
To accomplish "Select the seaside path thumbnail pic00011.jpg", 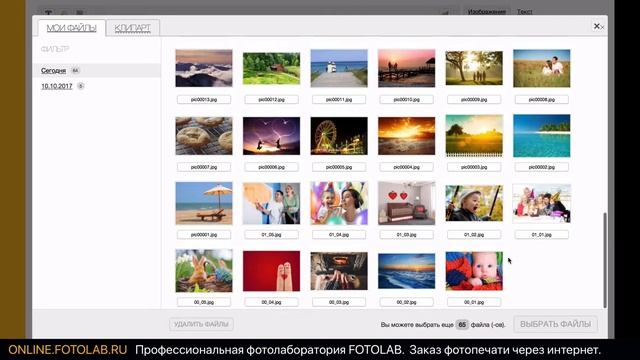I will (x=339, y=68).
